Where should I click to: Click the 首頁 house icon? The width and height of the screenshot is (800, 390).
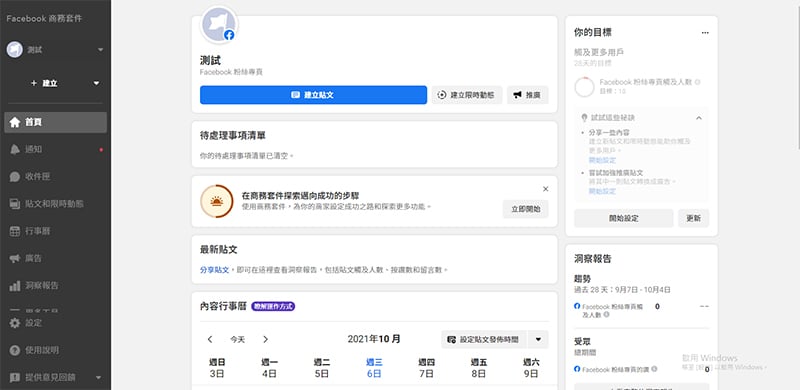[x=15, y=123]
